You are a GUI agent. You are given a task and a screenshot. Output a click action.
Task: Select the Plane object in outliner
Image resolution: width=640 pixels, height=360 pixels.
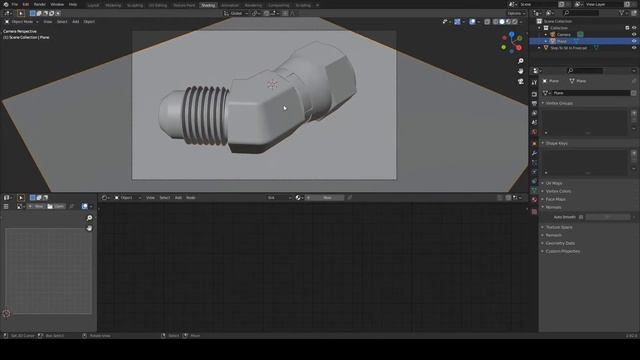pyautogui.click(x=562, y=41)
